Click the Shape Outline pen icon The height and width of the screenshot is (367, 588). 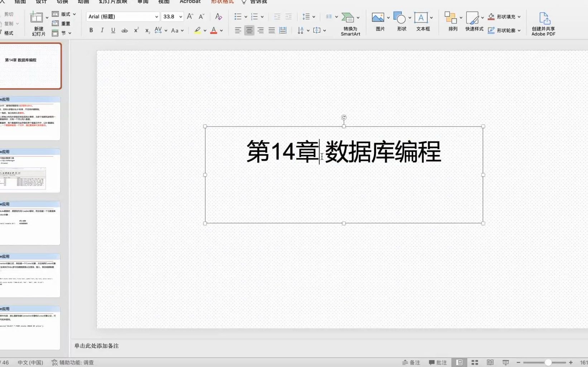pos(491,30)
